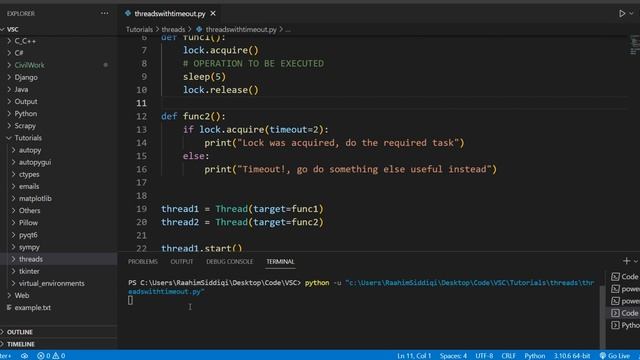Open the sympy folder
This screenshot has height=360, width=640.
[x=29, y=247]
